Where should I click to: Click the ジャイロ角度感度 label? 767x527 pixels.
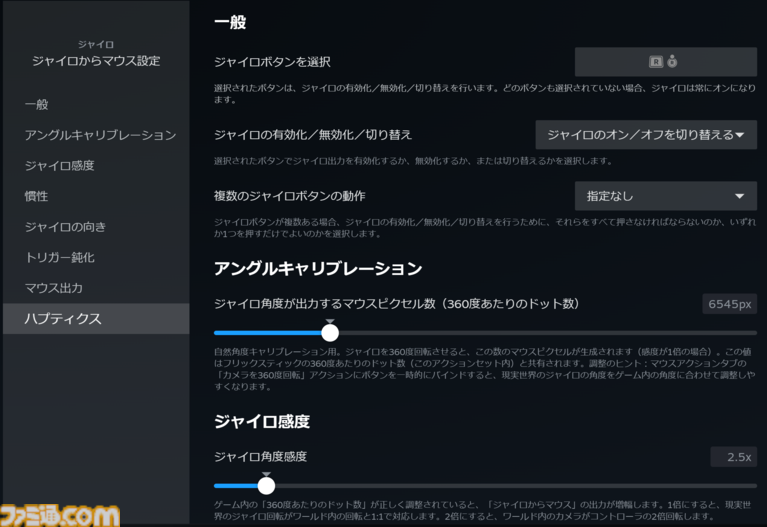(261, 457)
